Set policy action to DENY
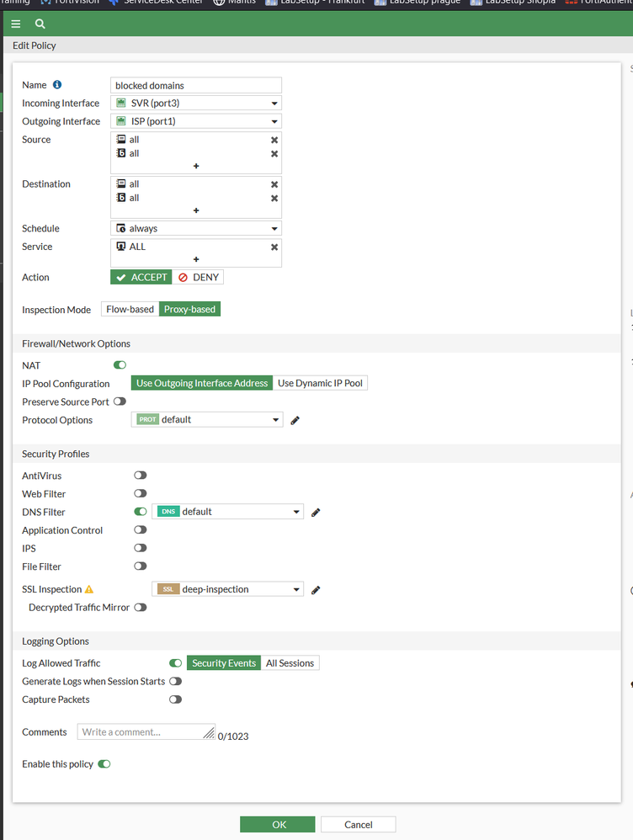Viewport: 633px width, 840px height. click(199, 277)
